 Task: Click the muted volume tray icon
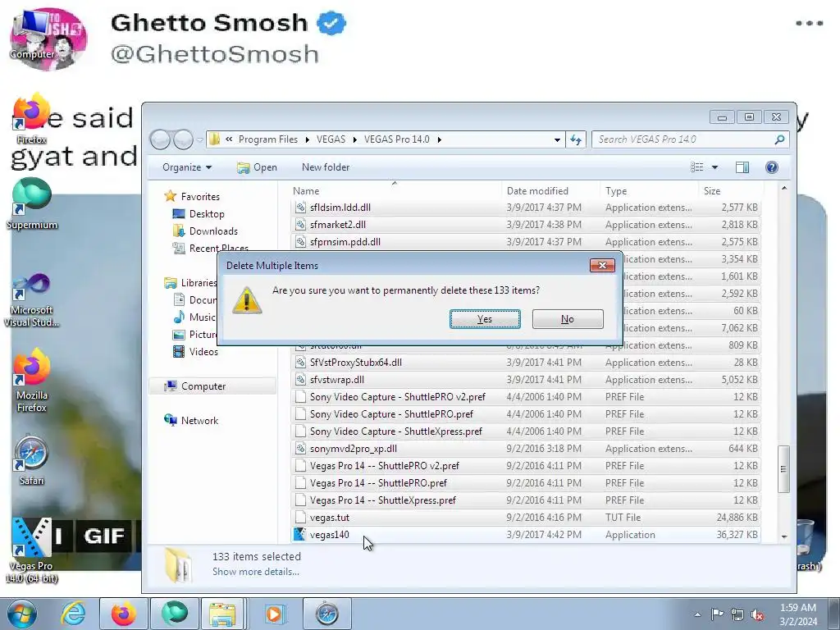pyautogui.click(x=757, y=614)
